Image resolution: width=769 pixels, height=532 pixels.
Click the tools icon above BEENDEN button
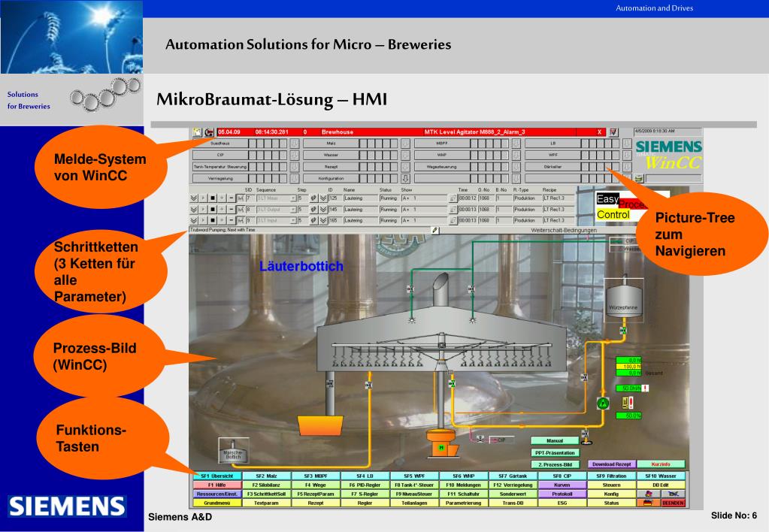pos(674,494)
